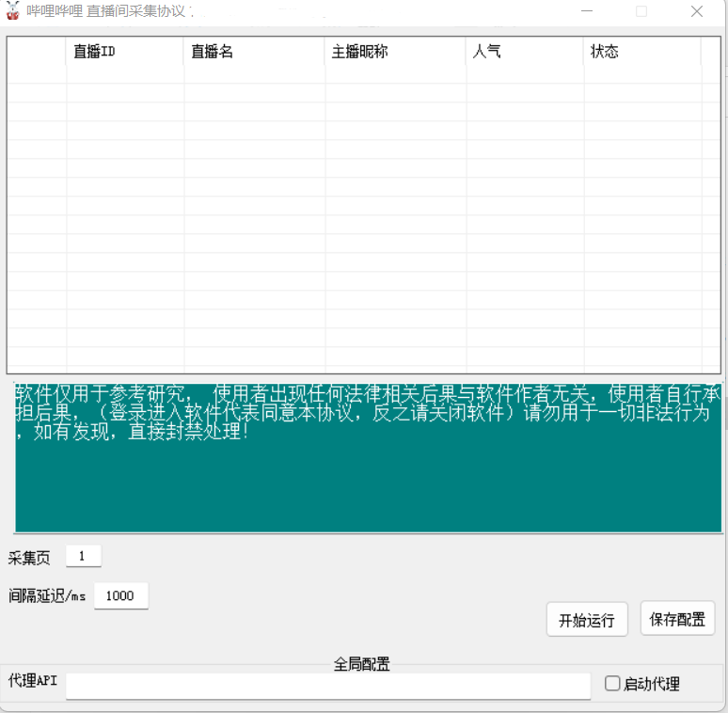
Task: Close the Bilibili collector window
Action: [697, 11]
